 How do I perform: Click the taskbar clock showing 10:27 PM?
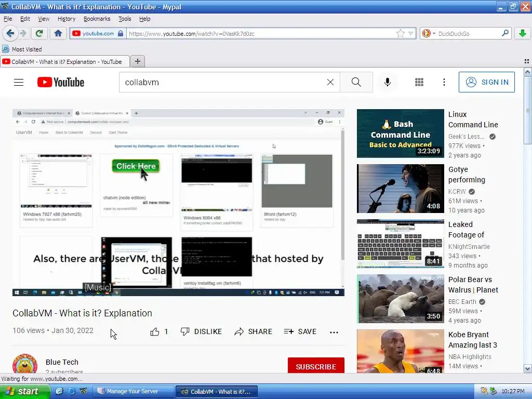coord(513,391)
